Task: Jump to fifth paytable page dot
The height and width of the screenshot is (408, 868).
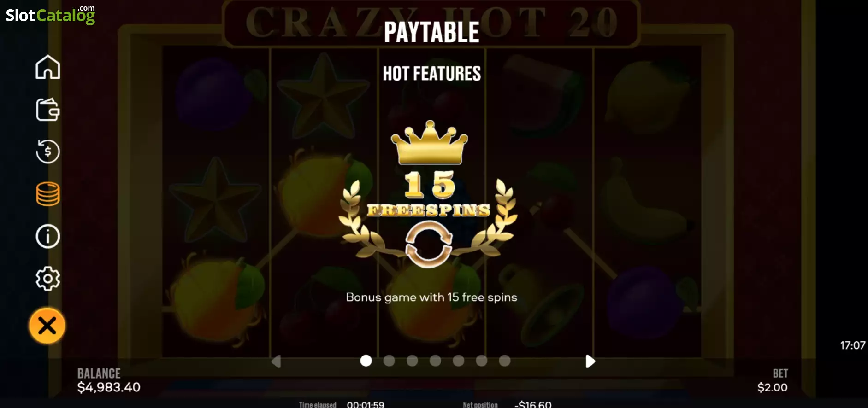Action: click(458, 361)
